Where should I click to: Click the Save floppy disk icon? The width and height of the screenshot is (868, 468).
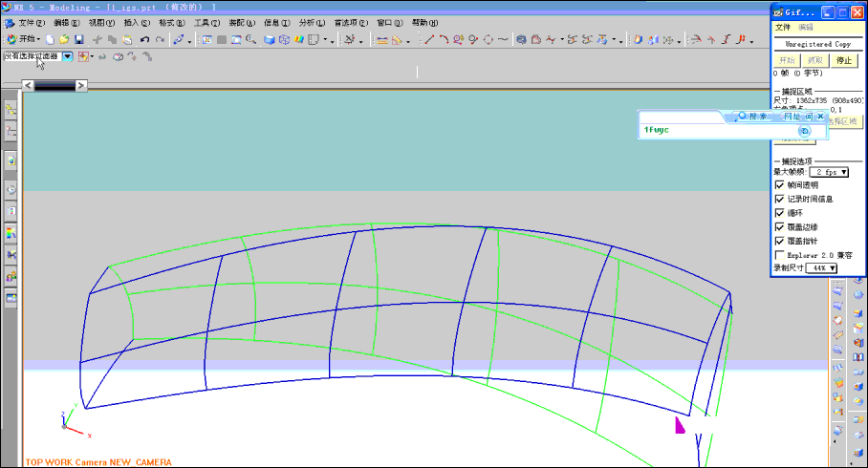click(79, 39)
